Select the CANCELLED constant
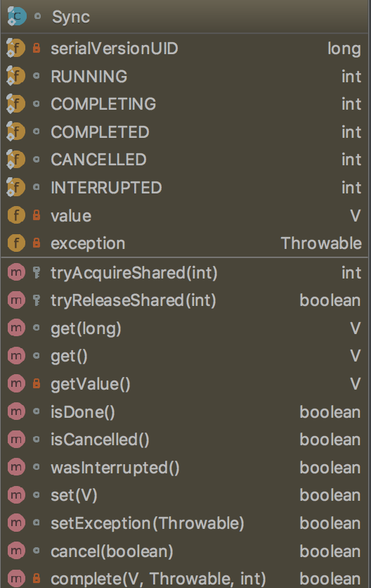Screen dimensions: 371x588 pos(185,160)
